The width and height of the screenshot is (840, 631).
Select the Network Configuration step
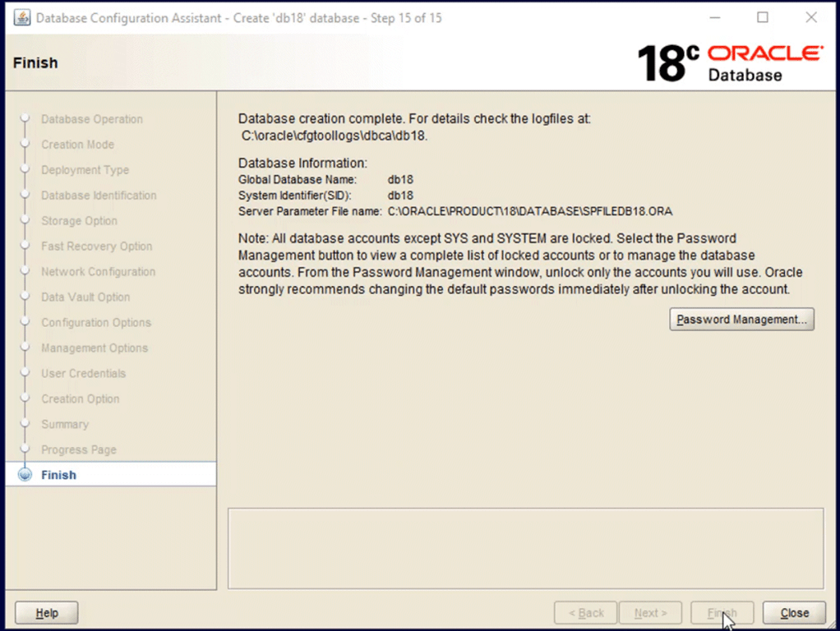point(98,272)
